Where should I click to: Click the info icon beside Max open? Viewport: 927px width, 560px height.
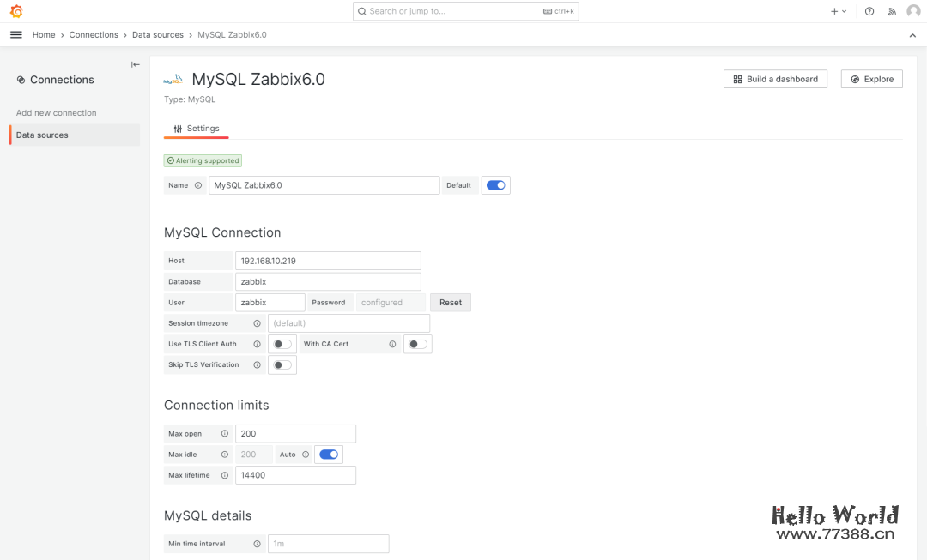pyautogui.click(x=223, y=433)
